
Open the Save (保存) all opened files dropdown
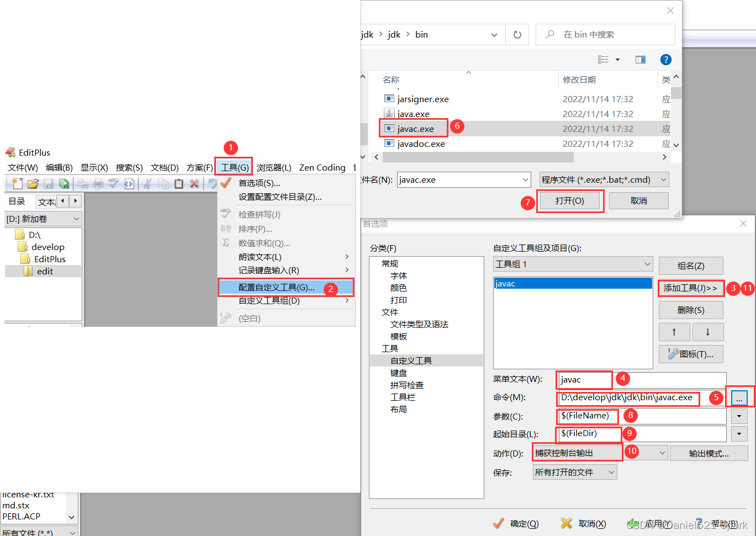pos(575,472)
